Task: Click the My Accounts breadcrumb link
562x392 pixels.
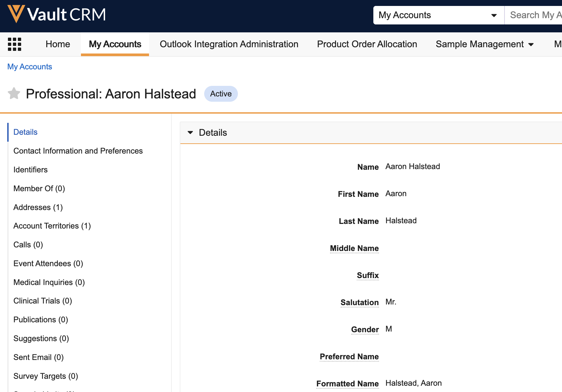Action: tap(30, 67)
